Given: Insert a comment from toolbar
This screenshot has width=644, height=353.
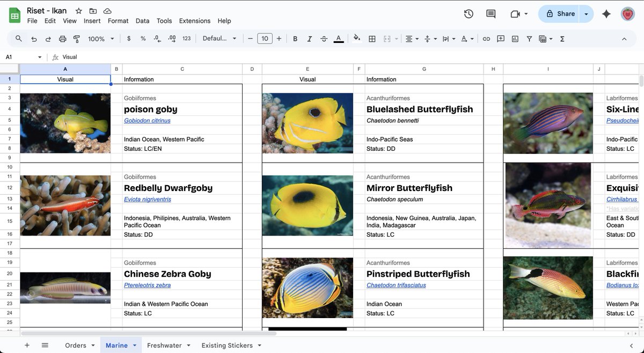Looking at the screenshot, I should 501,39.
